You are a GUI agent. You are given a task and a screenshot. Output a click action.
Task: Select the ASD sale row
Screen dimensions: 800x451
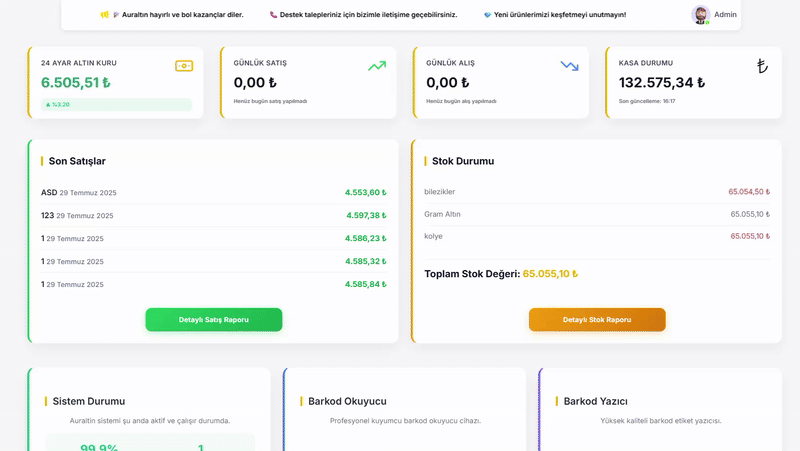[214, 192]
